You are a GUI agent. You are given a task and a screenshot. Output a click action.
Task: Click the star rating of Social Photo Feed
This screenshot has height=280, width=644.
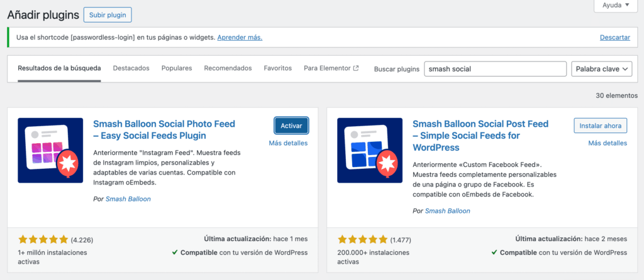[43, 239]
